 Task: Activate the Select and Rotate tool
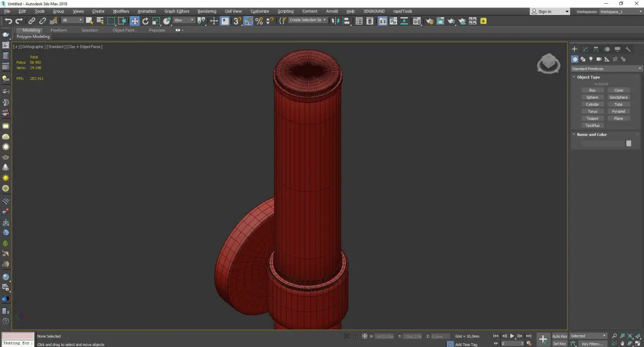tap(145, 21)
